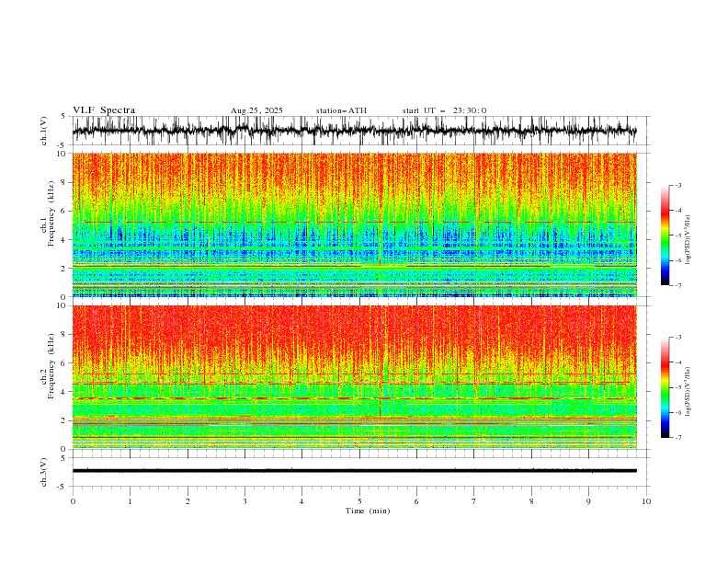Click the upper color scale bar
728x563 pixels.
point(665,236)
